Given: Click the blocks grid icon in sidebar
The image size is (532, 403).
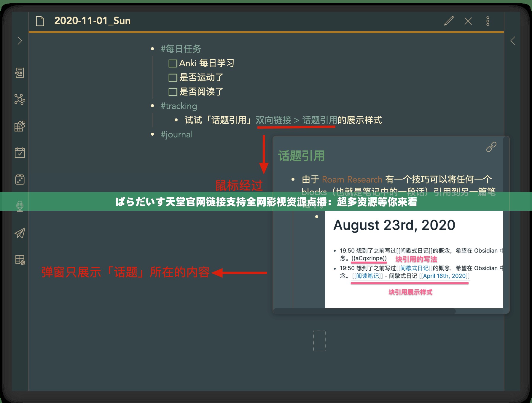Looking at the screenshot, I should [20, 127].
